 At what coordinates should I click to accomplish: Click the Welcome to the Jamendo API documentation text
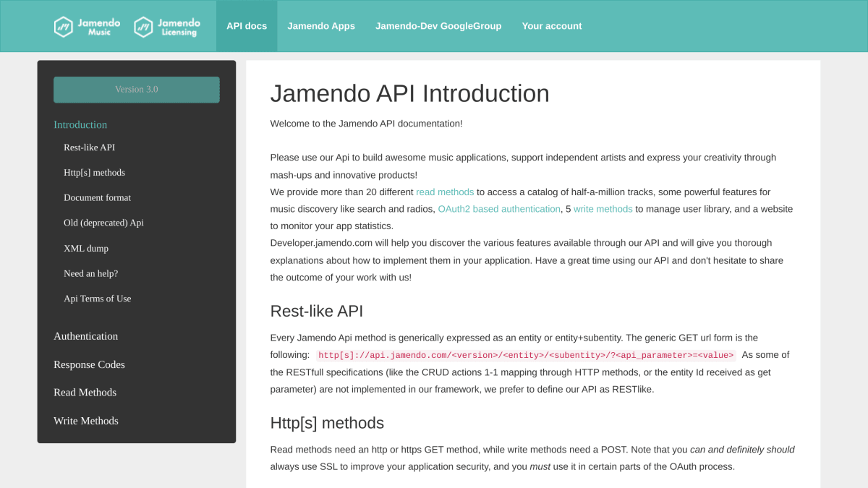pos(366,124)
